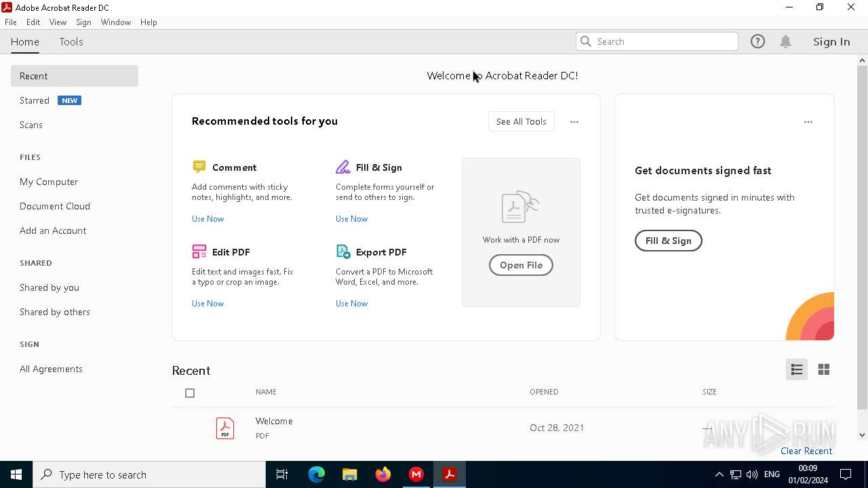Select Starred in the sidebar

point(35,100)
